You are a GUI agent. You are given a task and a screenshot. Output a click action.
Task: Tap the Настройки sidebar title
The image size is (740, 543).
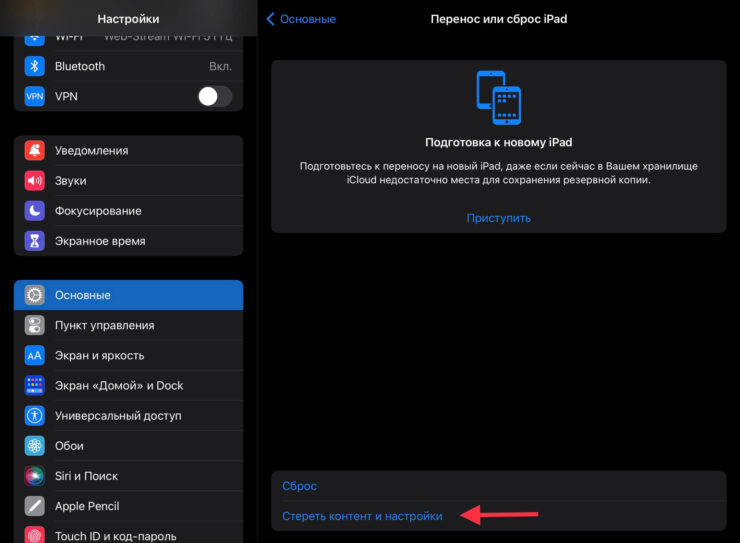pos(128,19)
